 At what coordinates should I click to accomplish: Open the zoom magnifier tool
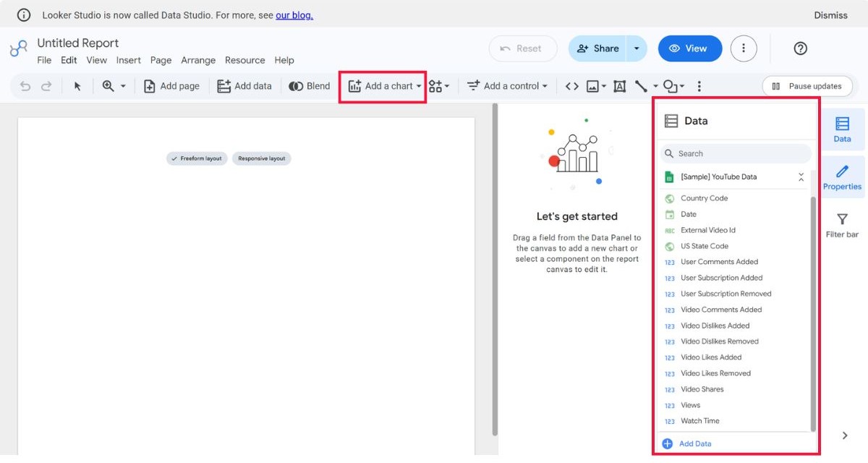coord(109,86)
